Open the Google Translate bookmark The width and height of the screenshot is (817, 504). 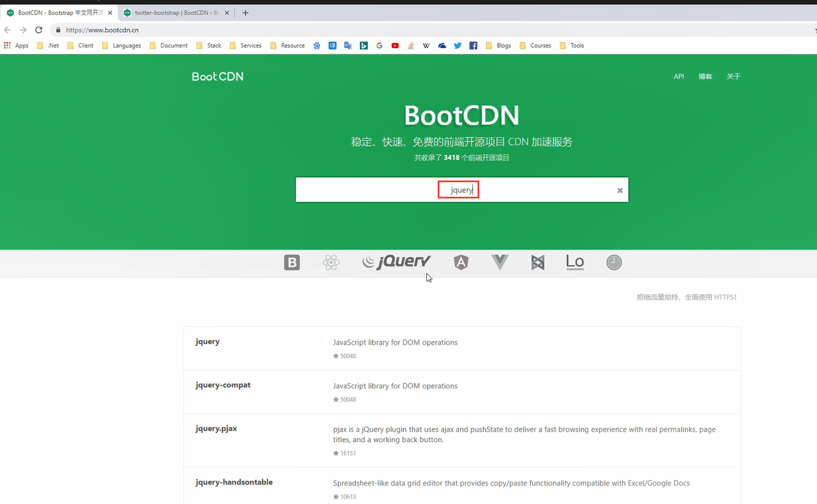coord(348,45)
